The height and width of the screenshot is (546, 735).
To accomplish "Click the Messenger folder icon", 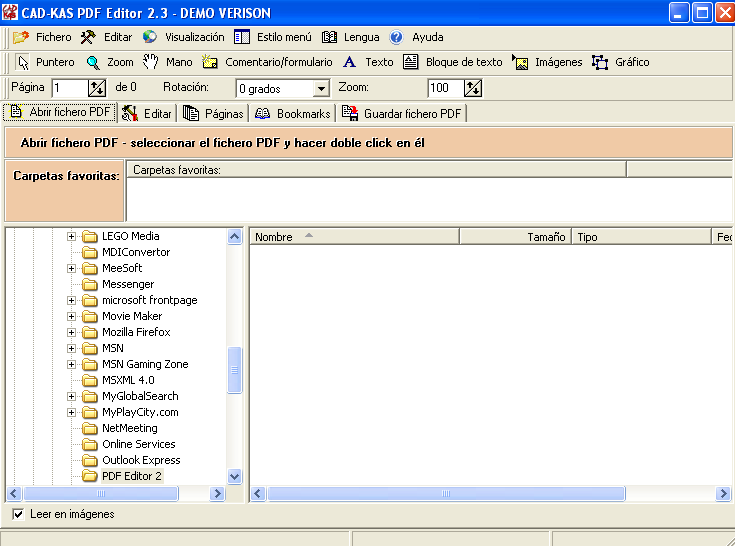I will coord(90,284).
